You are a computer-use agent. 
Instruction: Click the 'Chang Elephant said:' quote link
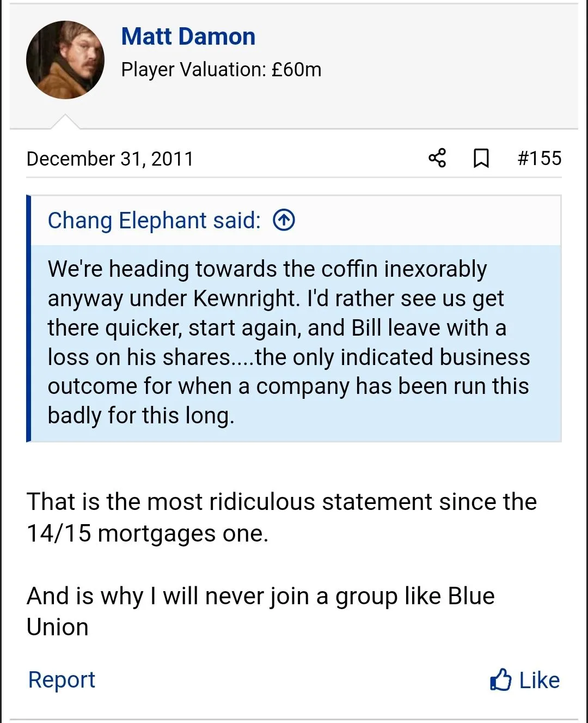[x=154, y=220]
